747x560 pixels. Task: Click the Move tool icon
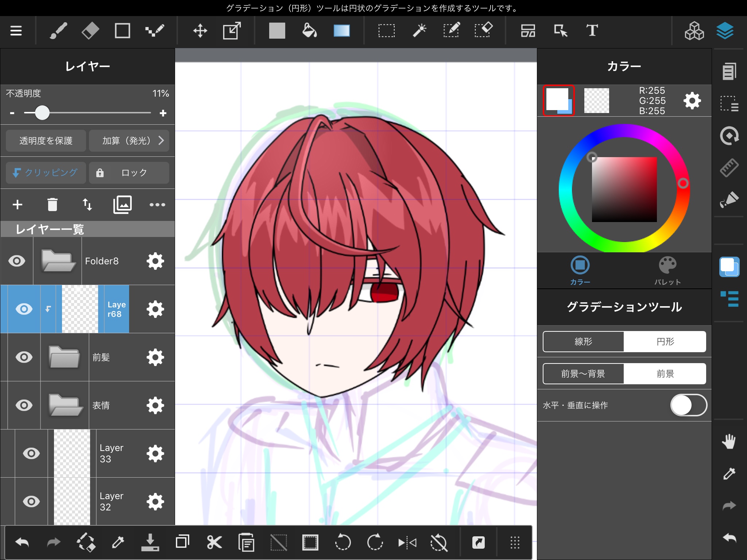(200, 31)
